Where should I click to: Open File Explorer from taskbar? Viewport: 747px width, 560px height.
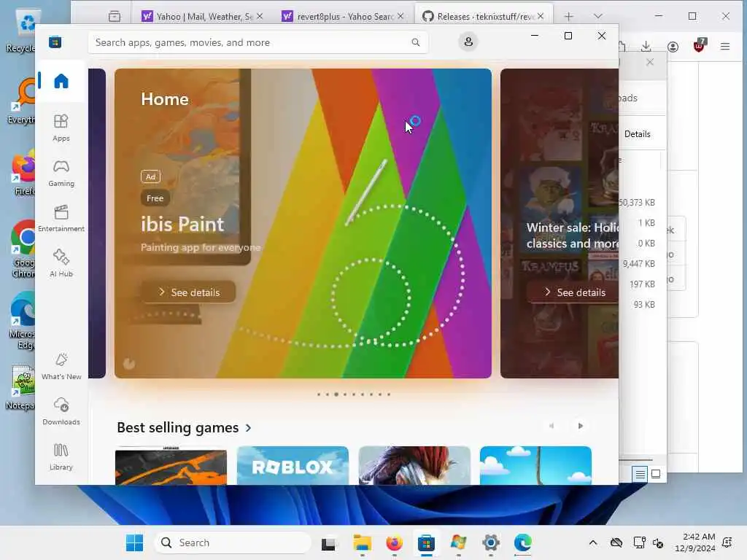[x=362, y=542]
